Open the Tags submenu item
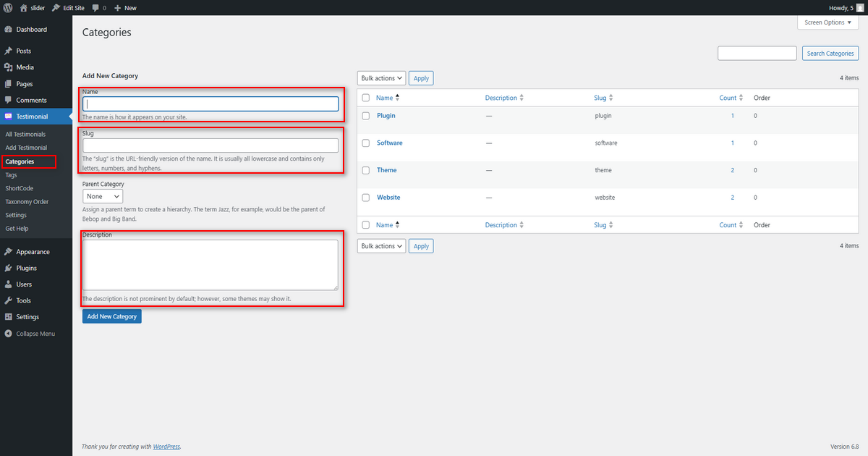The image size is (868, 456). (x=11, y=175)
